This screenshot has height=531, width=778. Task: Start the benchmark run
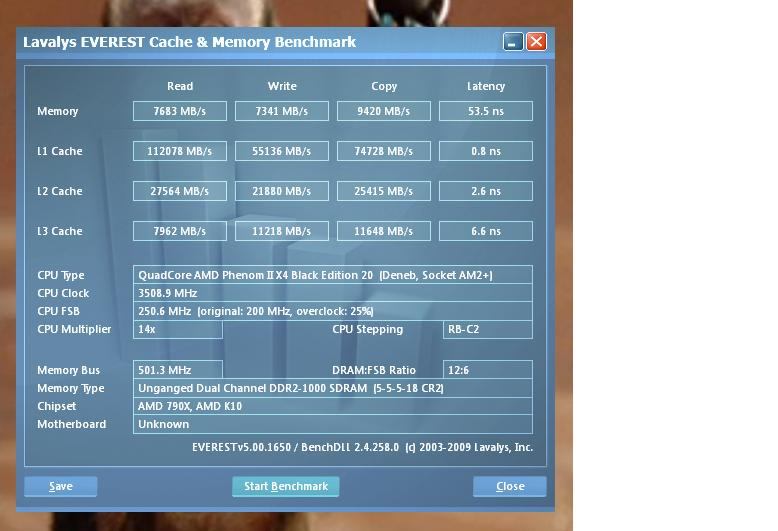[x=286, y=486]
